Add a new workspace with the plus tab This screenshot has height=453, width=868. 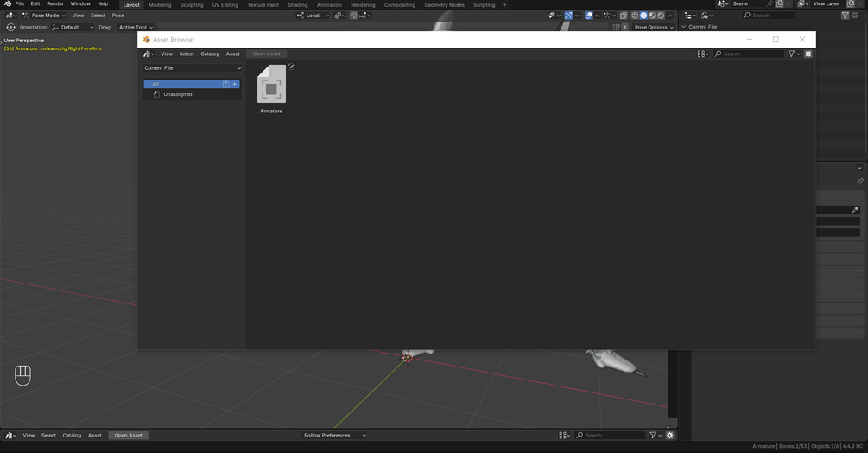pyautogui.click(x=504, y=5)
